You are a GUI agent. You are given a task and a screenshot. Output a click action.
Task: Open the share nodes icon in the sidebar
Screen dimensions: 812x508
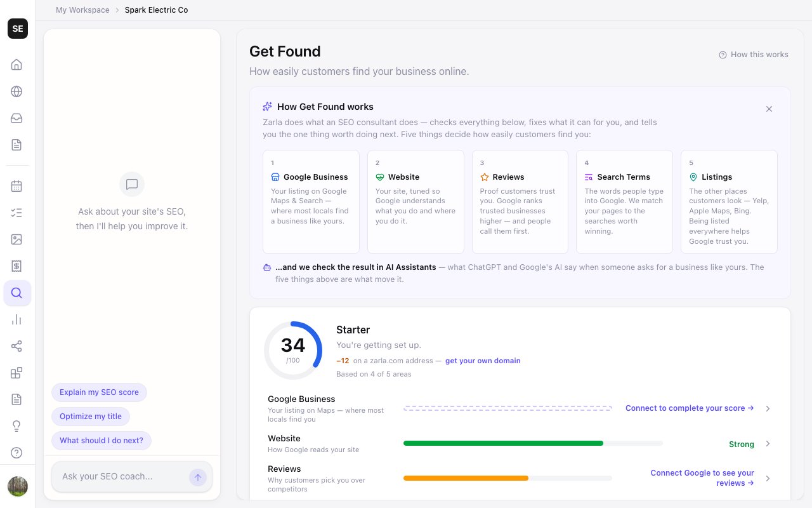(16, 346)
